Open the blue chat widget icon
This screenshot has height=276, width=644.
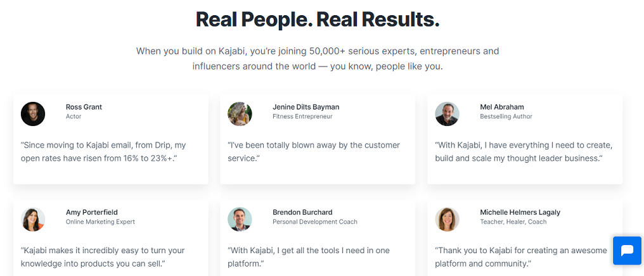coord(627,251)
